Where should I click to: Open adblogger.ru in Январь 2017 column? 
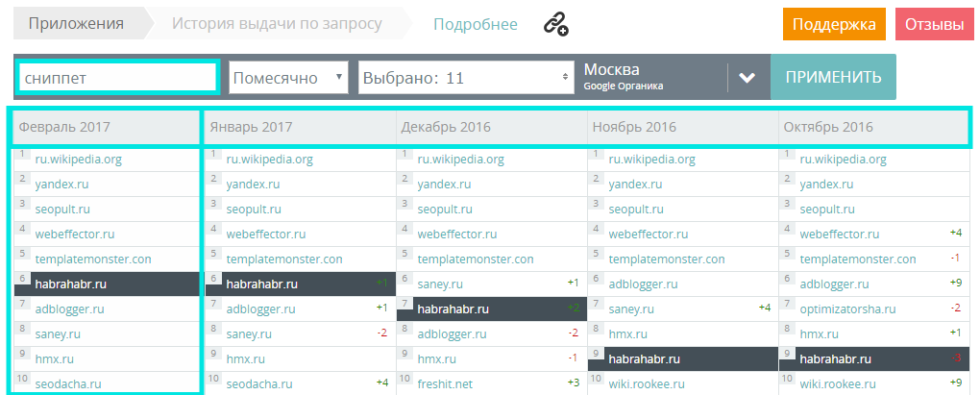[x=260, y=309]
